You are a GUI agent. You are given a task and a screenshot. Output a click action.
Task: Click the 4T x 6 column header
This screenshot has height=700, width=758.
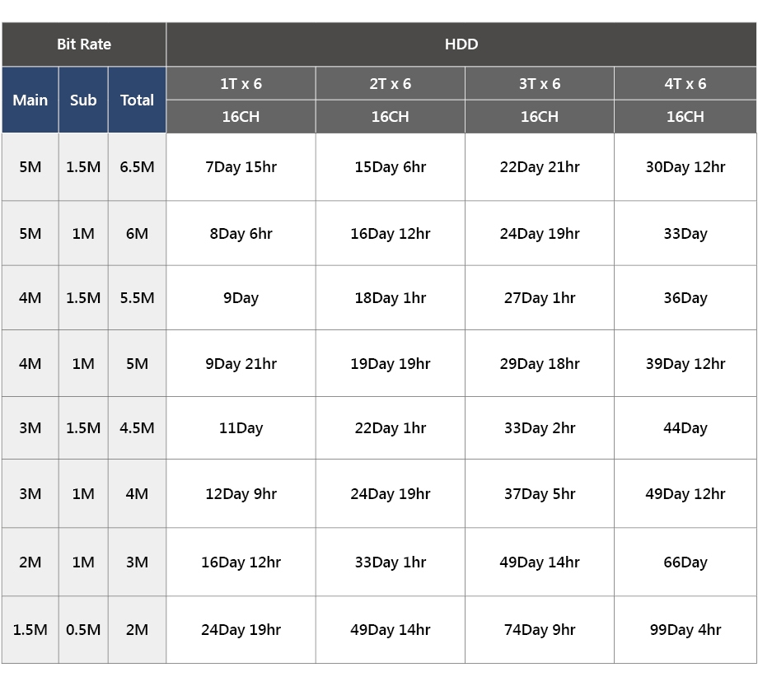coord(685,83)
